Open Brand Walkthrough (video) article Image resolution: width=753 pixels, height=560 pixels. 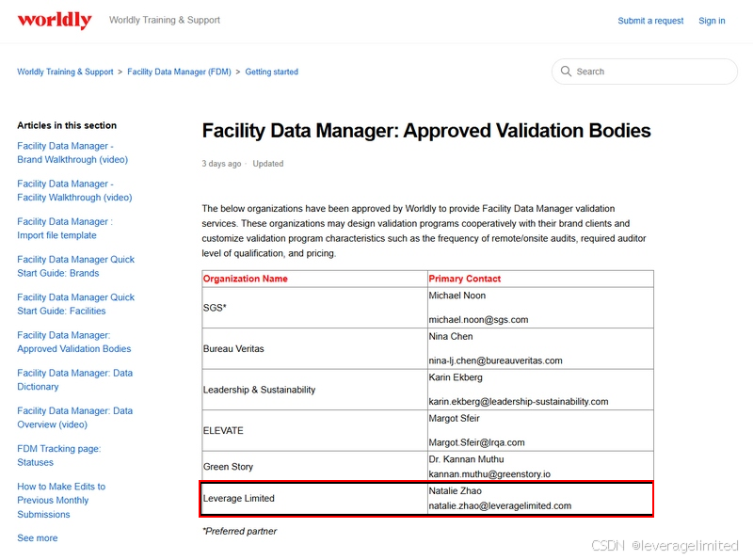[x=72, y=152]
